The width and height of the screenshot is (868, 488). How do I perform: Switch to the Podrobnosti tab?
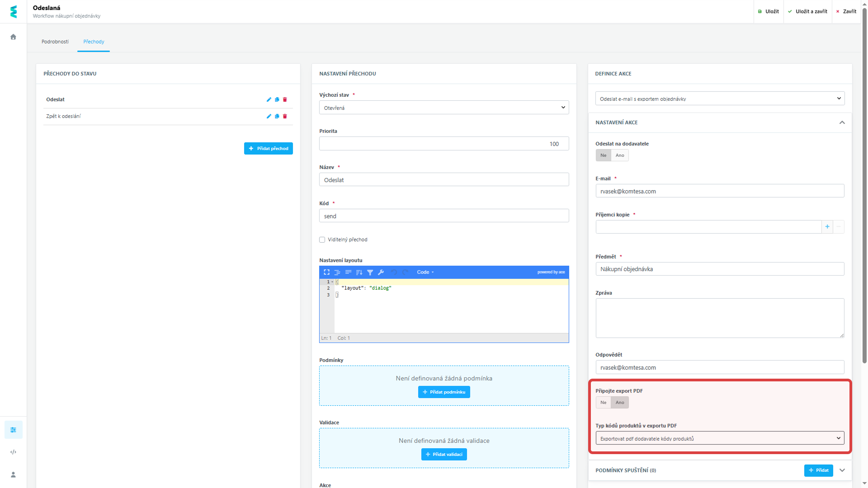pos(55,41)
